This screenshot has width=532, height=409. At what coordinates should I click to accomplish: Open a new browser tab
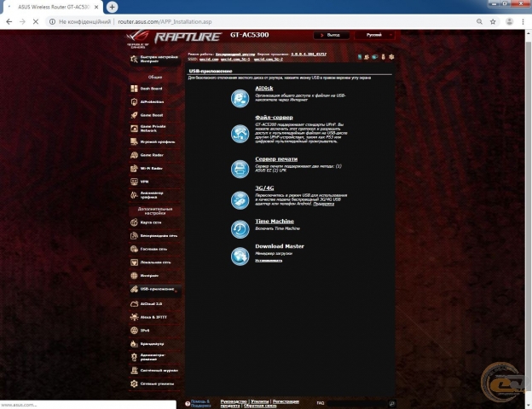pos(112,7)
